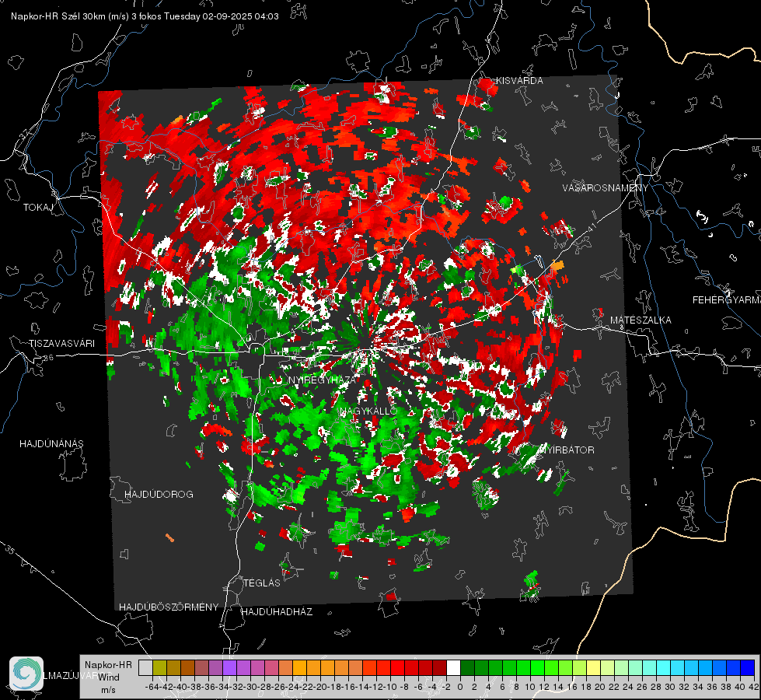Click the NYÍRBÁTOR city label
Image resolution: width=761 pixels, height=700 pixels.
point(567,450)
